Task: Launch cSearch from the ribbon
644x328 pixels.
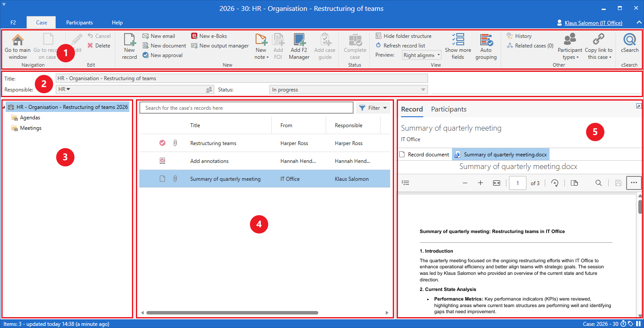Action: click(x=630, y=43)
